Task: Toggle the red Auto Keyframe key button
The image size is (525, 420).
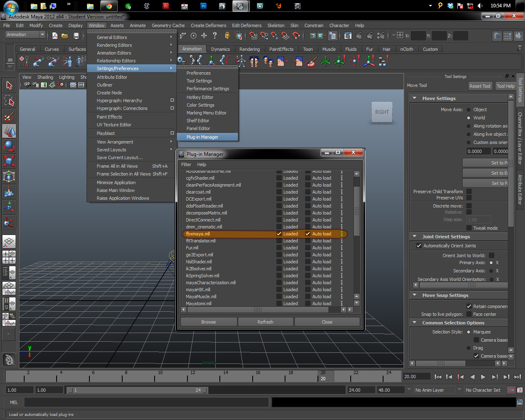Action: [511, 390]
